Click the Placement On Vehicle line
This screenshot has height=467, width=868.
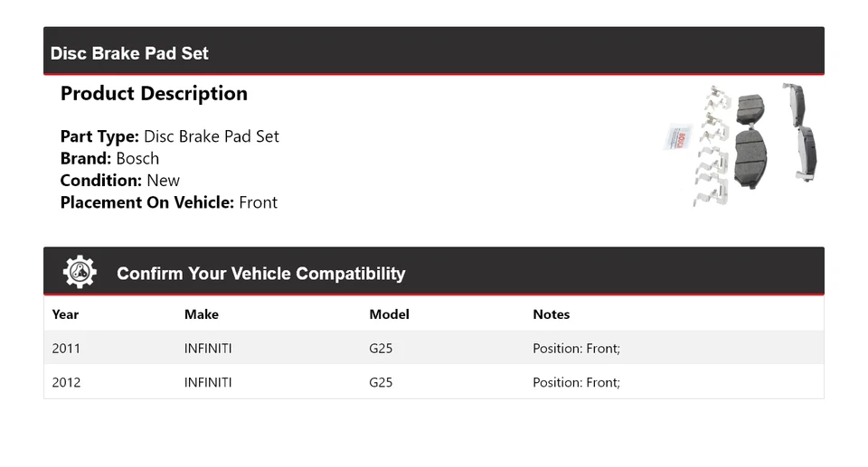168,202
